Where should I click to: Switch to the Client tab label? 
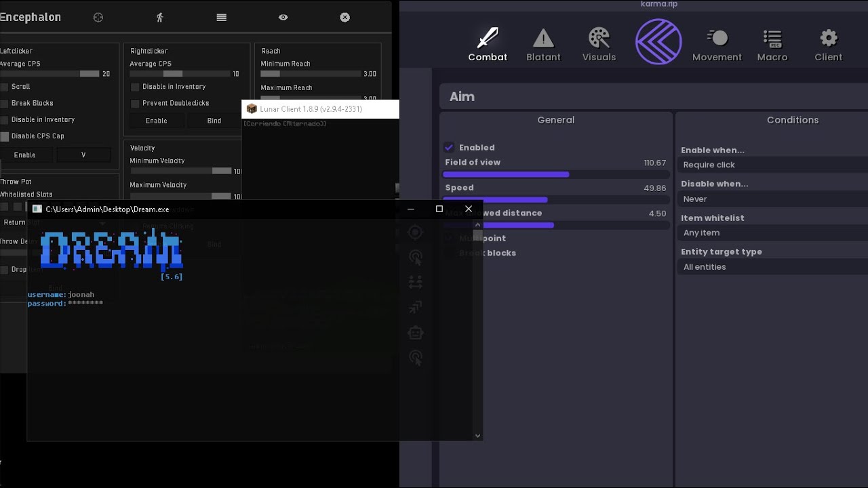(829, 57)
